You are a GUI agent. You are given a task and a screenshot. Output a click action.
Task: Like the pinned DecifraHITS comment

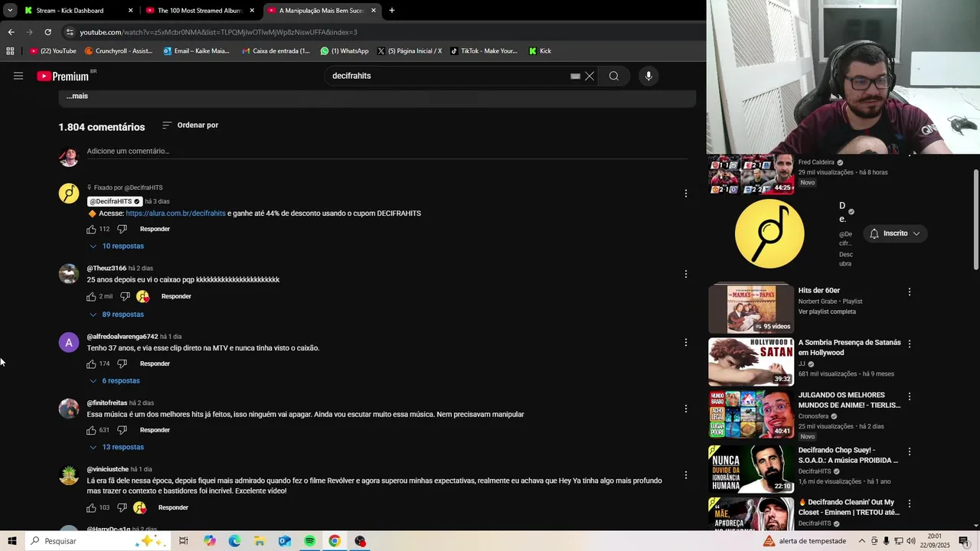(91, 229)
